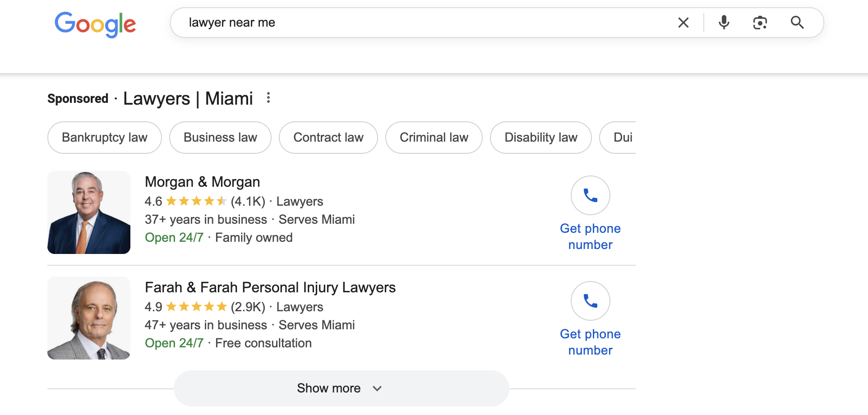This screenshot has width=868, height=415.
Task: Choose the Disability law filter
Action: [x=541, y=138]
